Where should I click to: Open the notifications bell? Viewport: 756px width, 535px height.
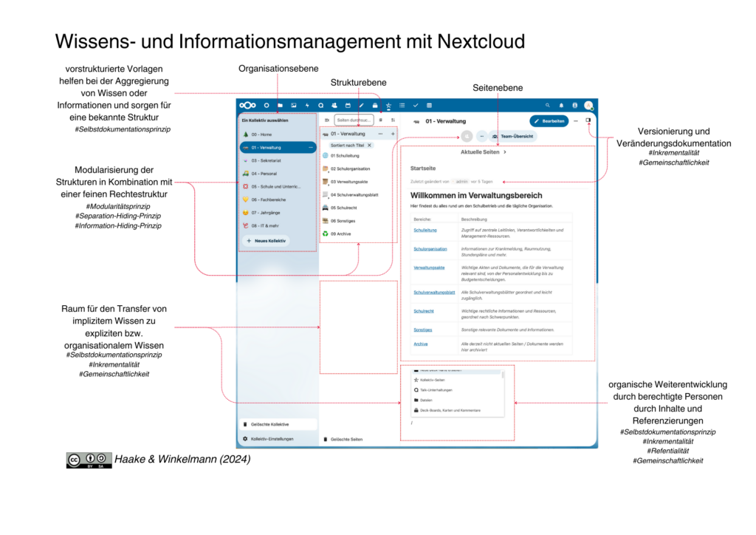(561, 105)
